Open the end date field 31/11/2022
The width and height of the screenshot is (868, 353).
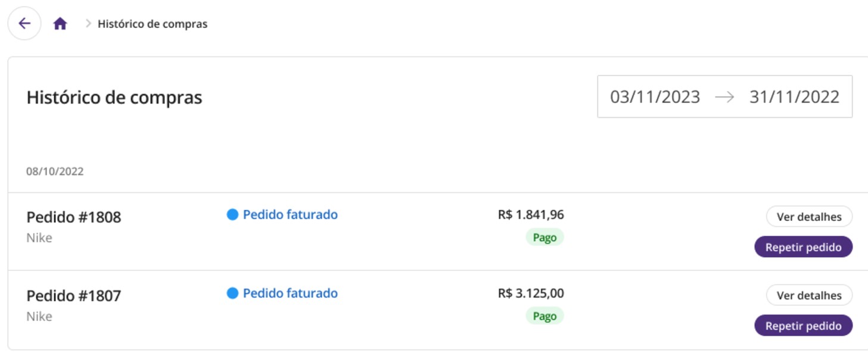pos(794,97)
